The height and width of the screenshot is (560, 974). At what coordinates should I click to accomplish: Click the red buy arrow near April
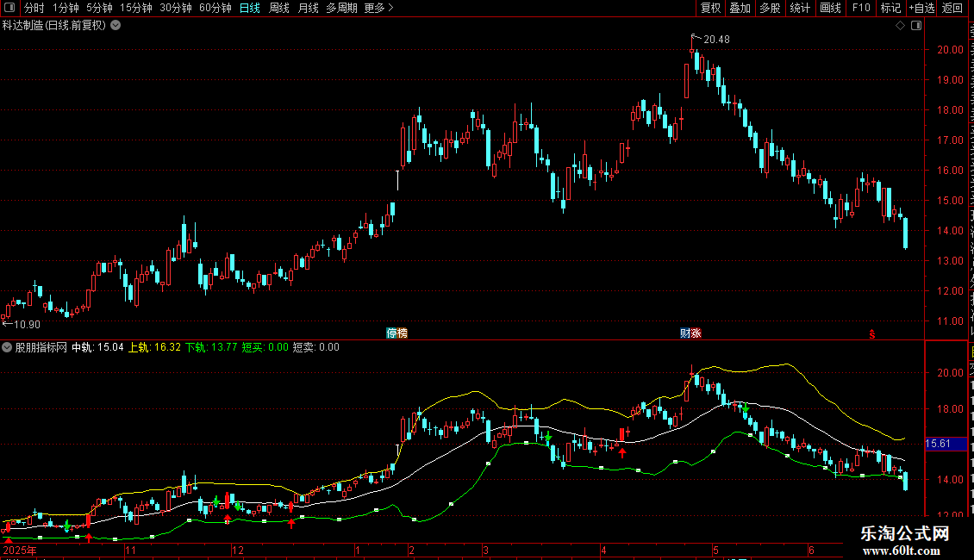click(622, 452)
